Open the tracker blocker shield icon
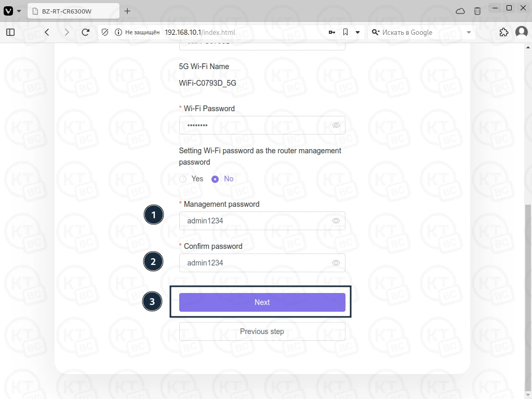 105,32
